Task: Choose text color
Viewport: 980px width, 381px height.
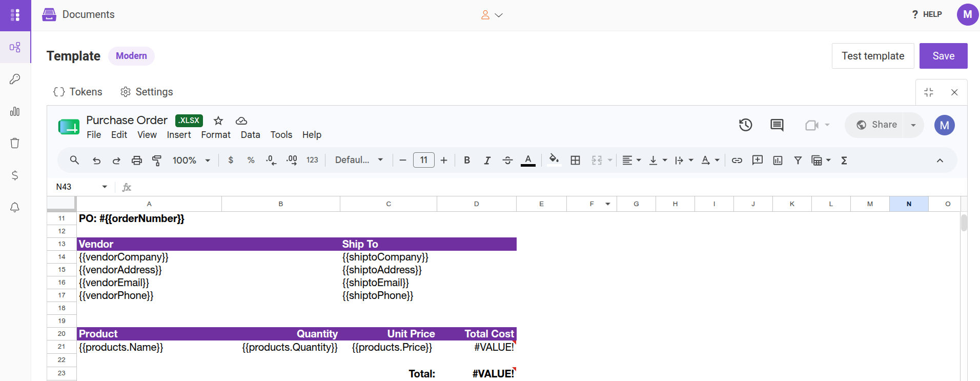Action: 528,160
